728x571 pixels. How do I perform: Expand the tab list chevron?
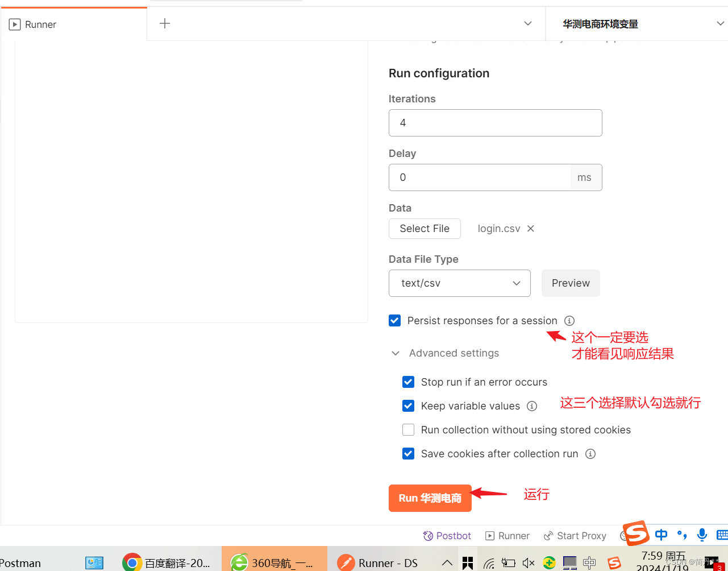pos(528,23)
